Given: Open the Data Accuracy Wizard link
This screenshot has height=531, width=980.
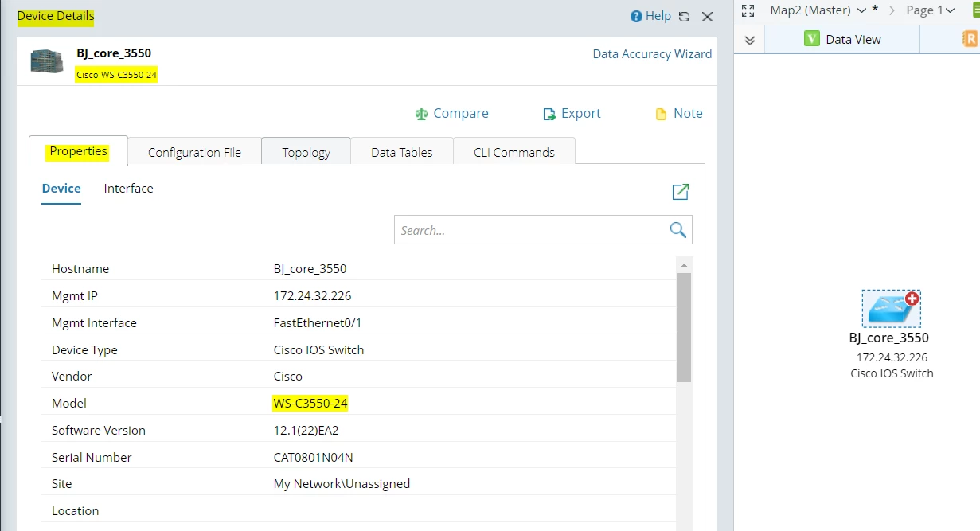Looking at the screenshot, I should tap(652, 54).
